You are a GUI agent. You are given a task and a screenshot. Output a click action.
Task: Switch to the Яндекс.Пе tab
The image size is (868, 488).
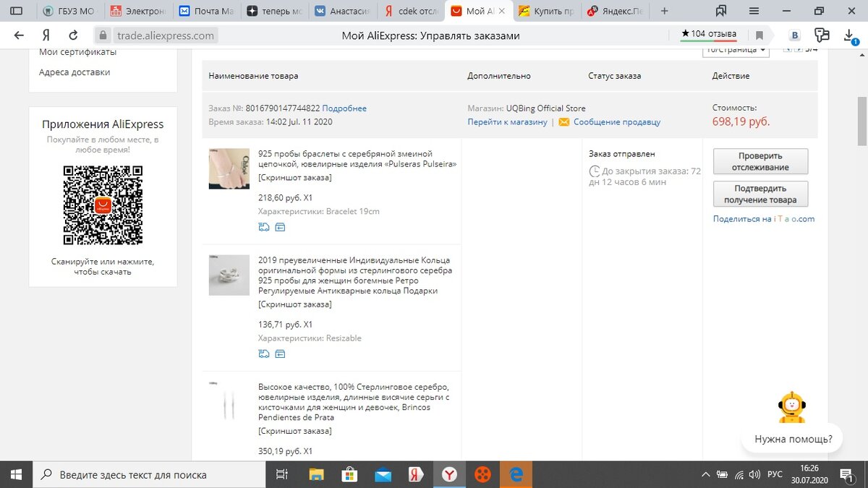click(613, 11)
